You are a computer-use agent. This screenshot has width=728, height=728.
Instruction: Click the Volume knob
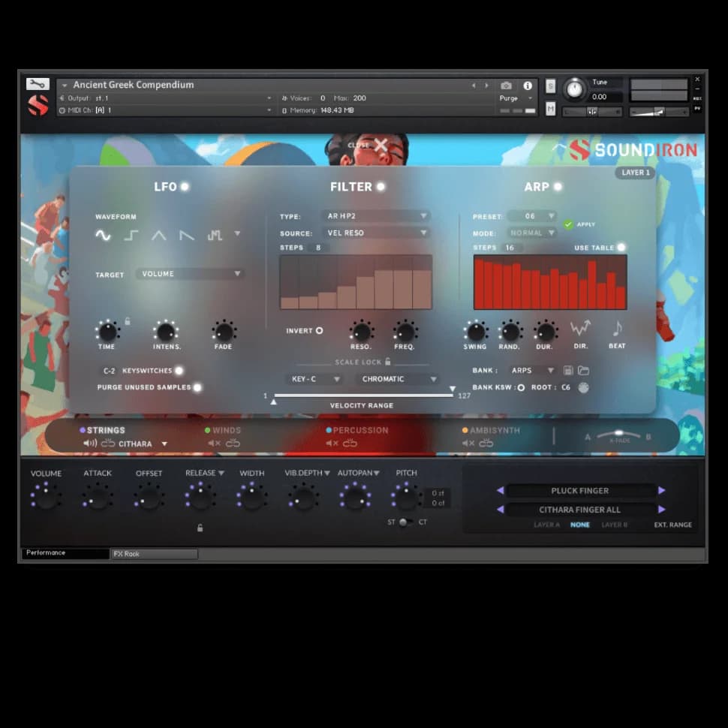46,497
